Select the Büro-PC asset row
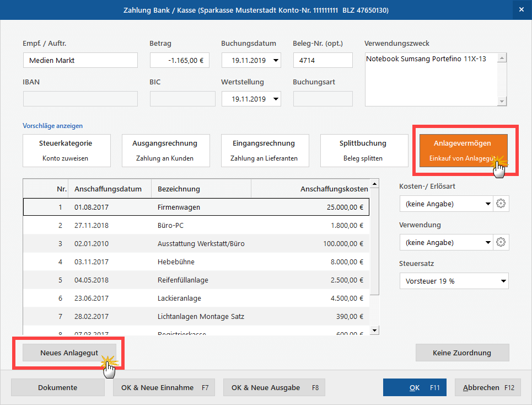Image resolution: width=532 pixels, height=405 pixels. point(196,225)
